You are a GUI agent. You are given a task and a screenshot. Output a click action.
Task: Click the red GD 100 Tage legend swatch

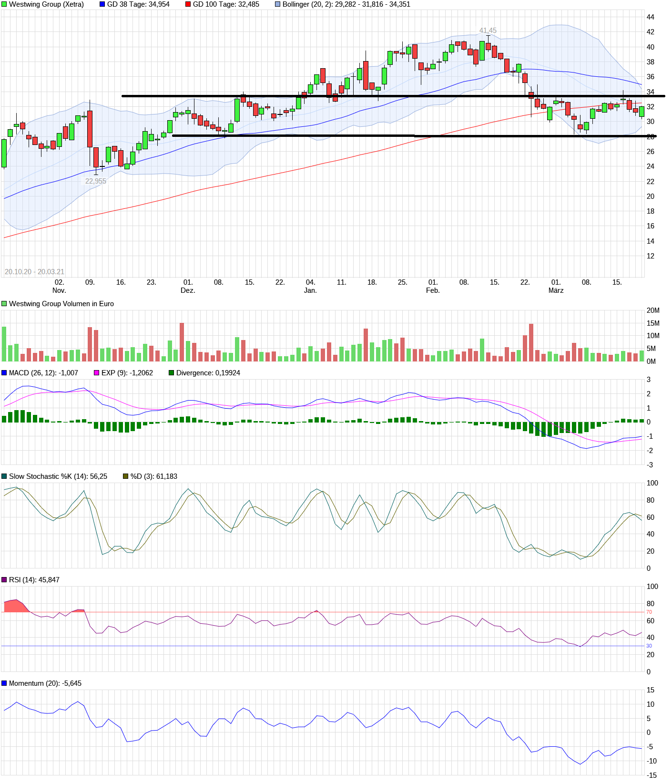[x=188, y=4]
